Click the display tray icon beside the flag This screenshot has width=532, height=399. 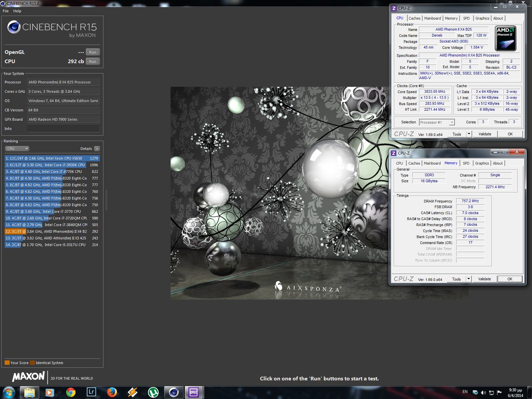point(491,393)
